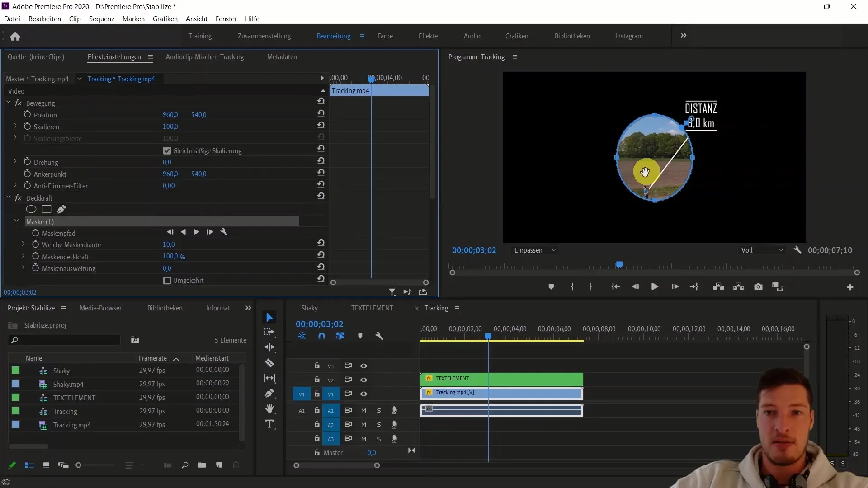868x488 pixels.
Task: Expand the Anti-Flimmer-Filter parameter
Action: 15,185
